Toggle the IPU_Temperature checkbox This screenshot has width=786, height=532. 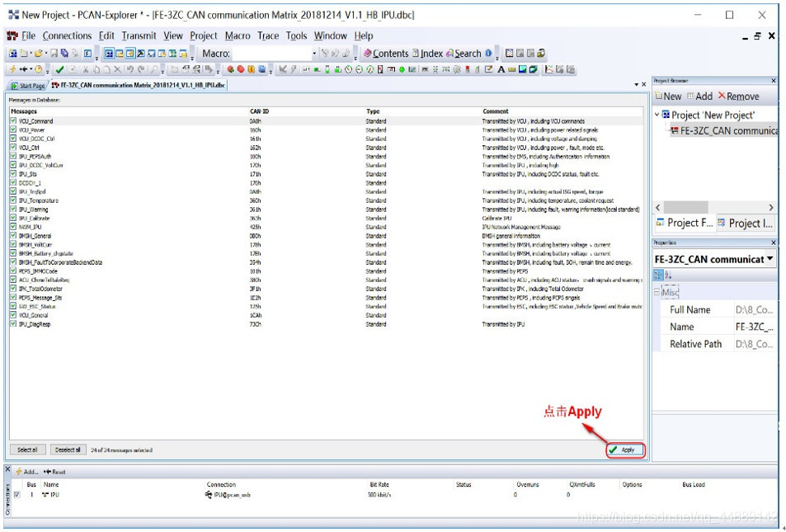(x=13, y=200)
